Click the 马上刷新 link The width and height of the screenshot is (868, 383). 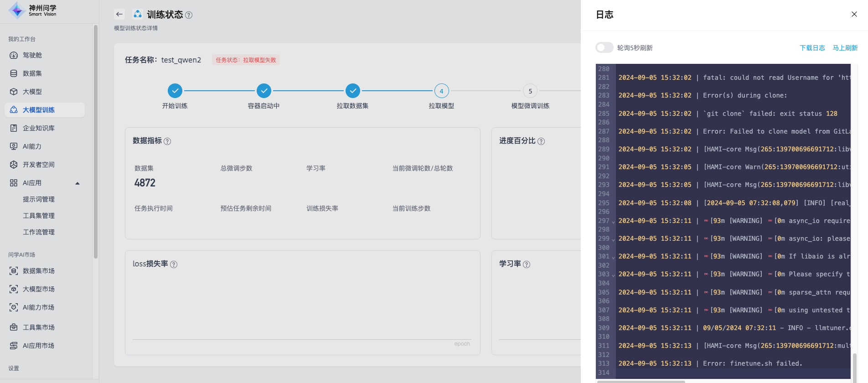[845, 48]
